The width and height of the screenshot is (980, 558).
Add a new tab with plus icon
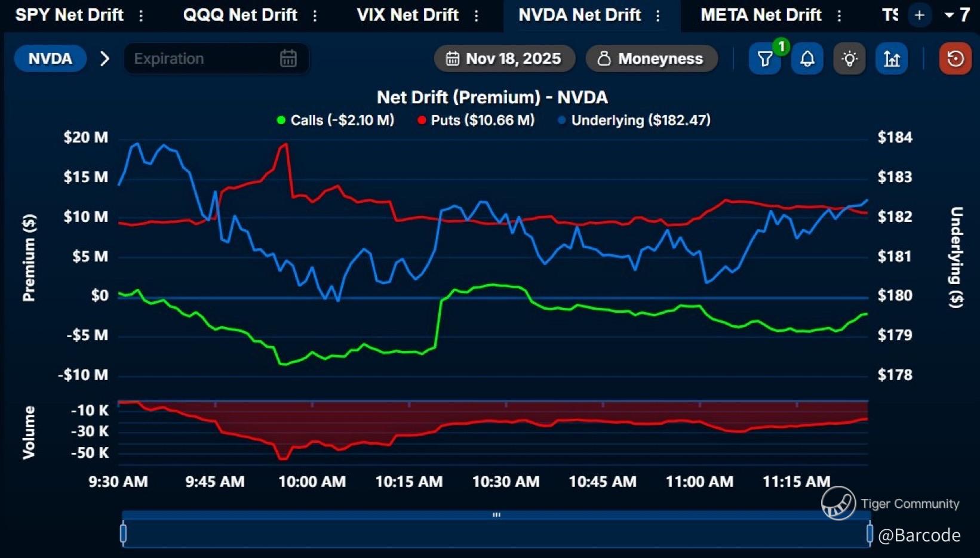(920, 16)
